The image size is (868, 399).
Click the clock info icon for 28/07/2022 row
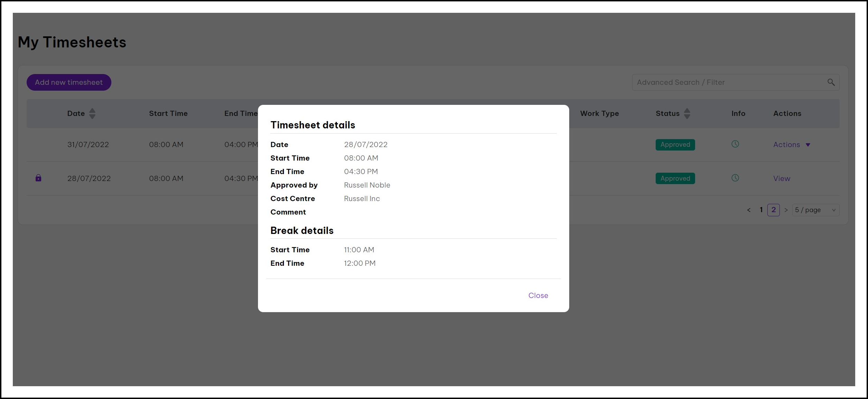coord(735,178)
